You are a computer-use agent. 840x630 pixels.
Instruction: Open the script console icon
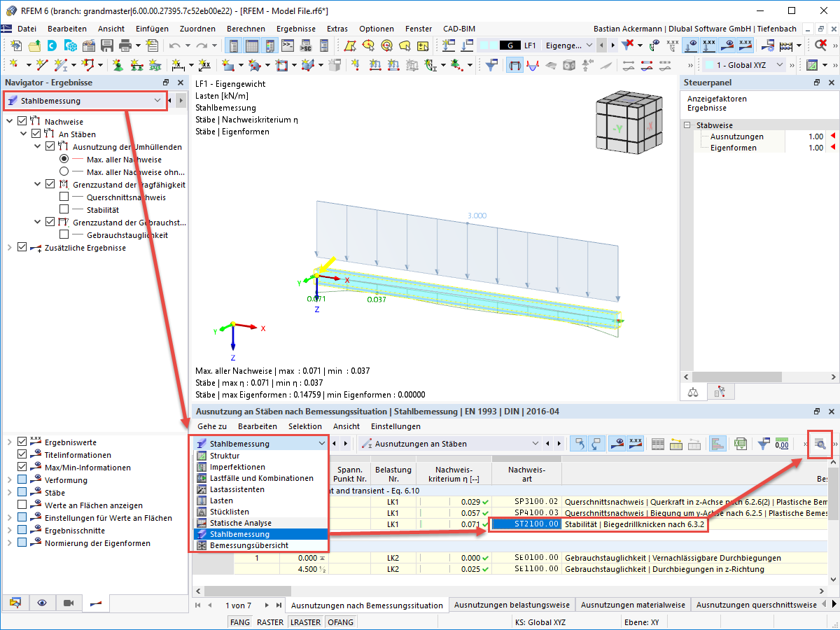[287, 45]
